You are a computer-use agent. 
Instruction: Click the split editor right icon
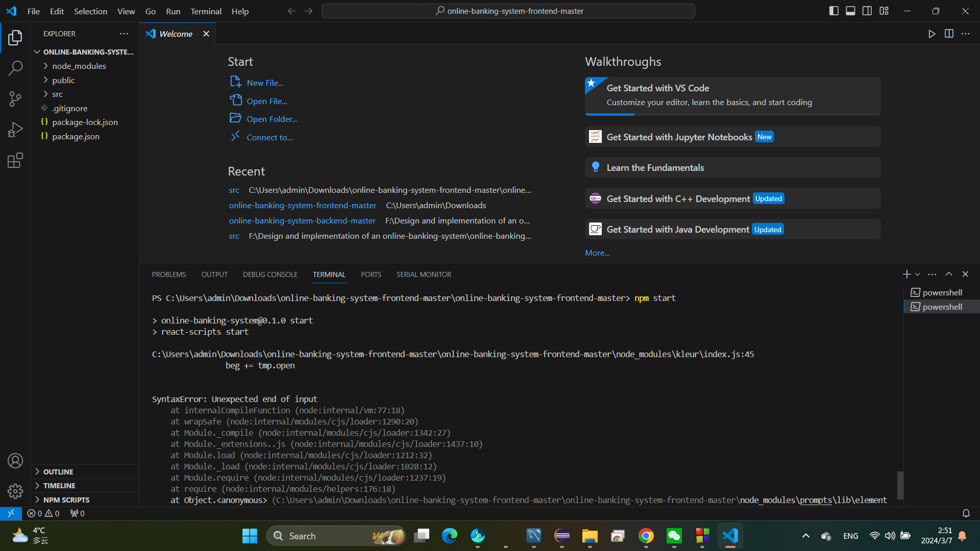tap(949, 34)
